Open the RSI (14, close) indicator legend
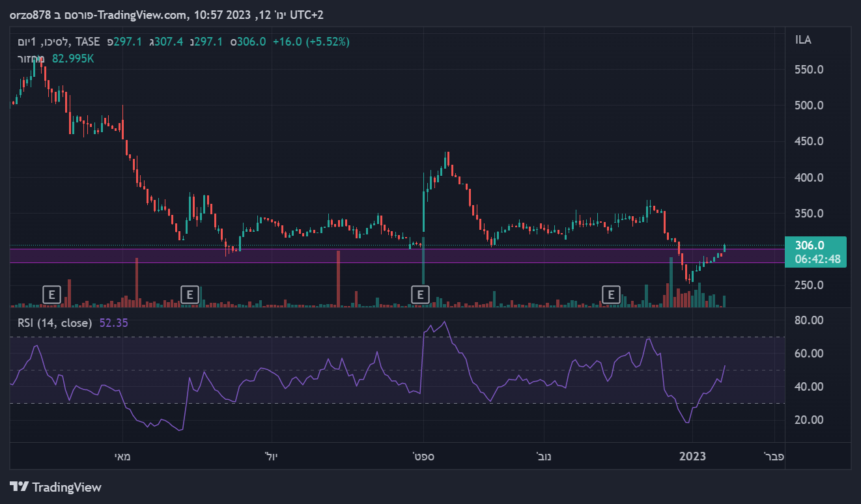 click(x=55, y=323)
